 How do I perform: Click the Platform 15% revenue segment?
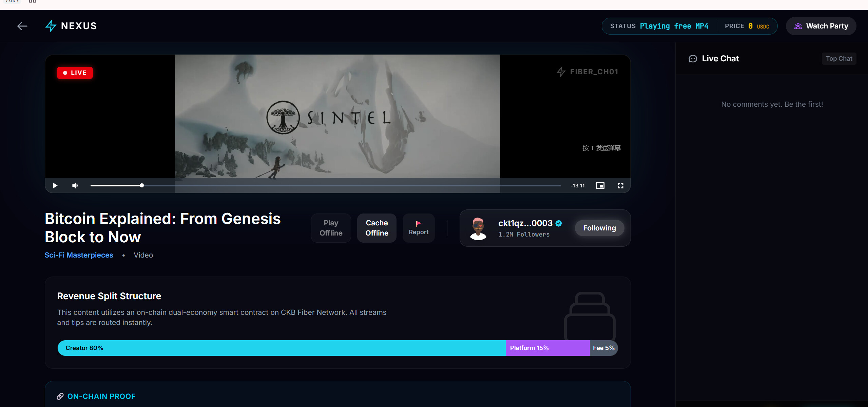(547, 348)
